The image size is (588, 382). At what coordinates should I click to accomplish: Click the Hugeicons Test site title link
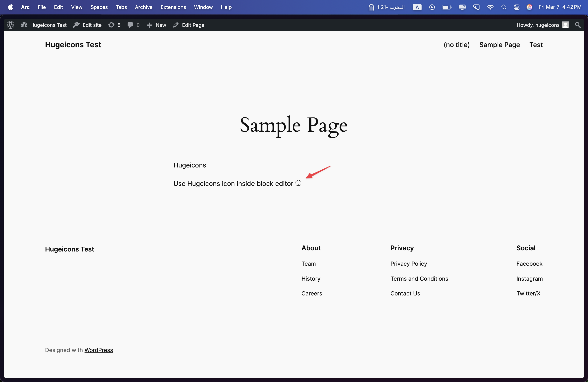(73, 45)
